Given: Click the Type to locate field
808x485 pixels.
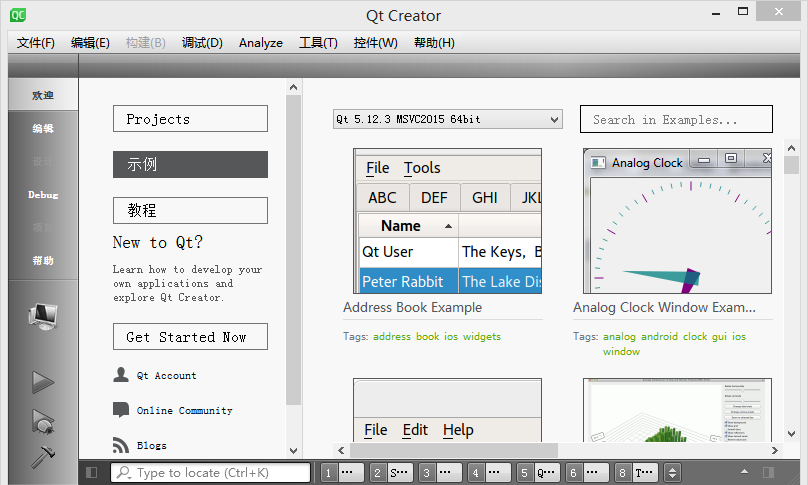Looking at the screenshot, I should coord(210,473).
